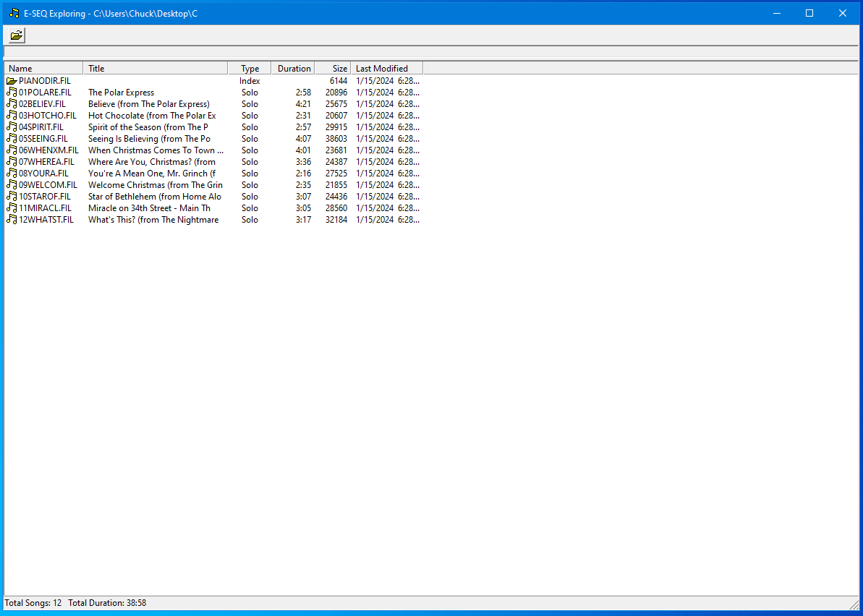Click duration value 3:36
This screenshot has height=616, width=863.
(x=303, y=162)
